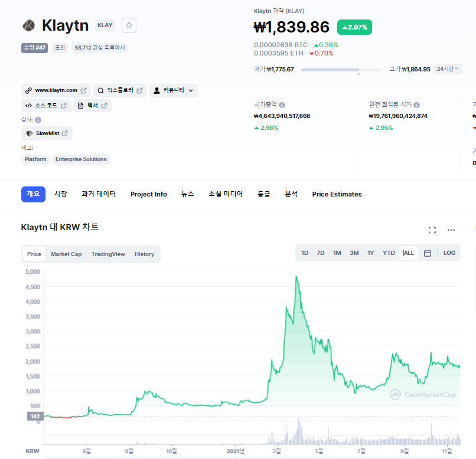The width and height of the screenshot is (476, 459).
Task: Click the April 2021 price peak on chart
Action: (296, 277)
